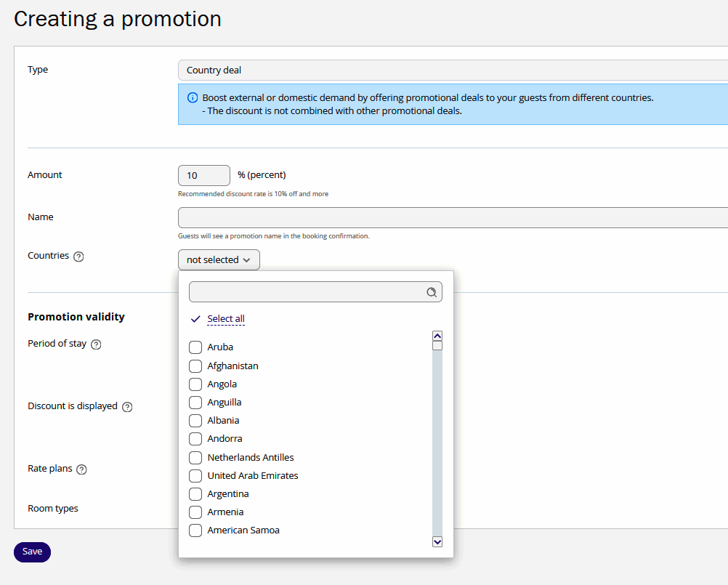Click the Select all link
The image size is (728, 585).
[226, 318]
